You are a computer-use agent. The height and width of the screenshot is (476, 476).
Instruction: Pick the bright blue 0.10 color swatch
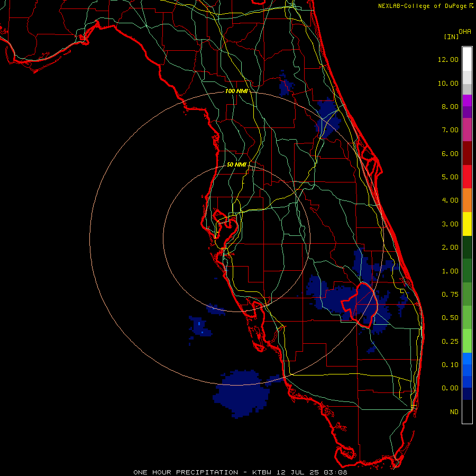(467, 359)
